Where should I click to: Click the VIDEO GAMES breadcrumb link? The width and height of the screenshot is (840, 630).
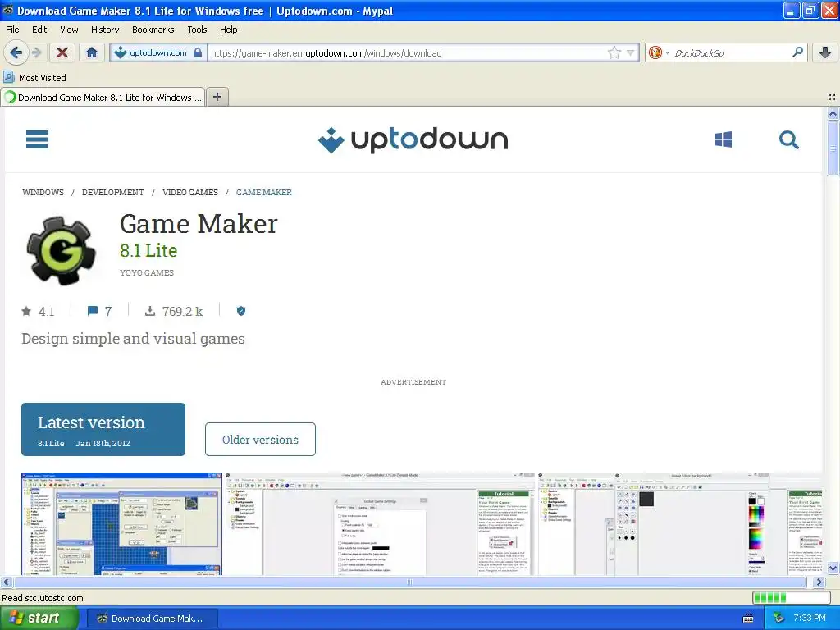pyautogui.click(x=190, y=192)
